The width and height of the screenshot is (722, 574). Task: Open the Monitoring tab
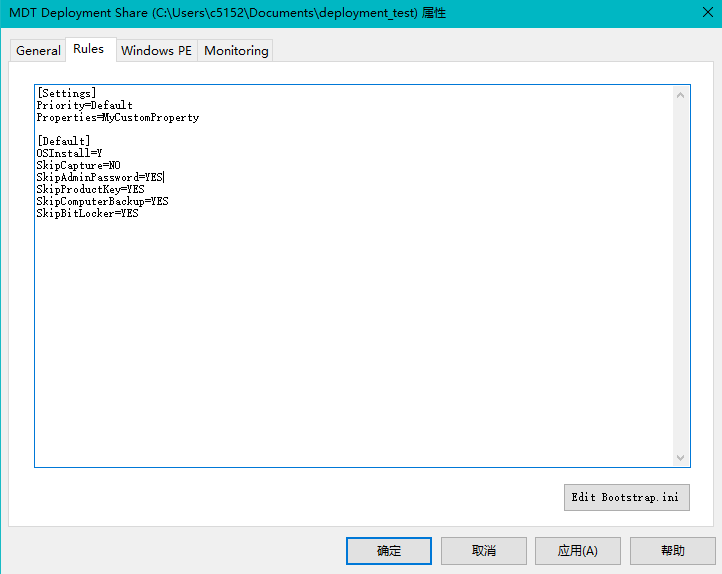click(236, 50)
